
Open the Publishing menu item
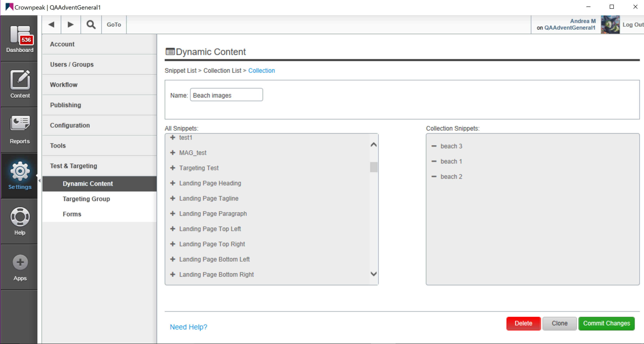100,105
